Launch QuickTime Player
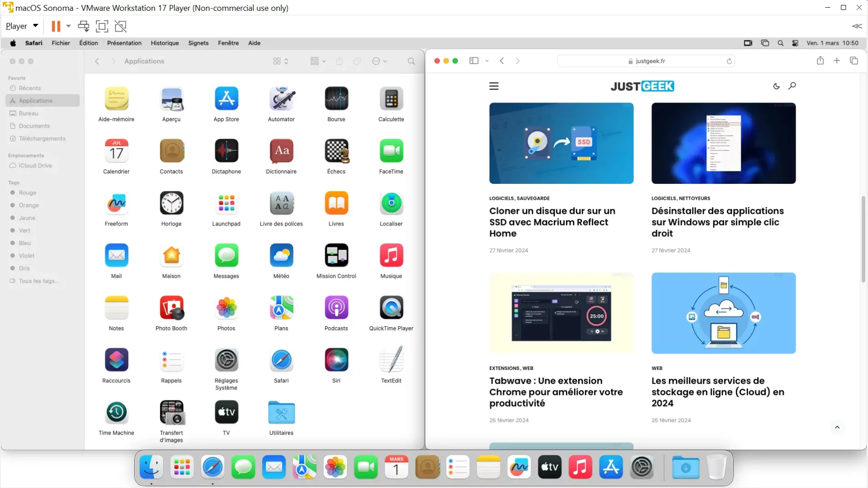The width and height of the screenshot is (868, 488). coord(391,308)
